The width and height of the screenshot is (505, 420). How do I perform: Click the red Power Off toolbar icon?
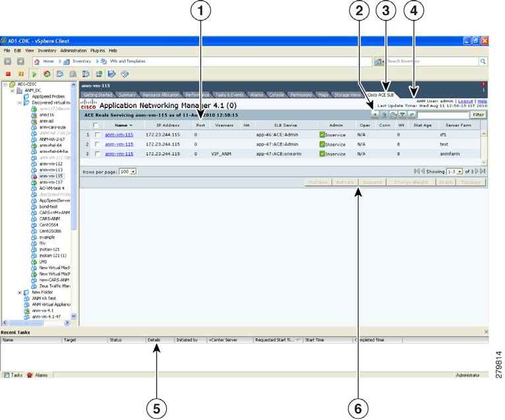point(8,74)
